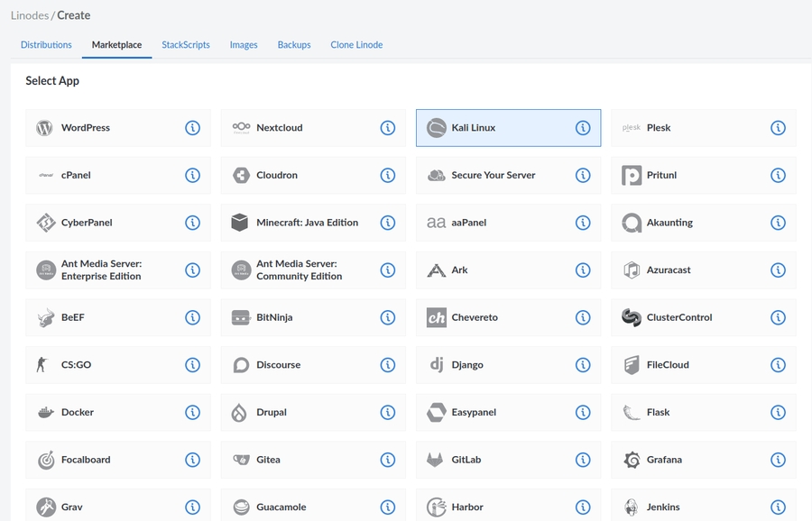Click the Linodes breadcrumb link
This screenshot has width=812, height=521.
point(29,15)
